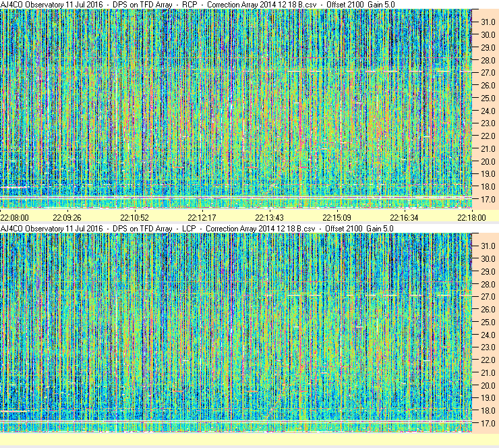Pick the 19.0 frequency label on LCP plot
Viewport: 499px width, 448px height.
point(488,397)
